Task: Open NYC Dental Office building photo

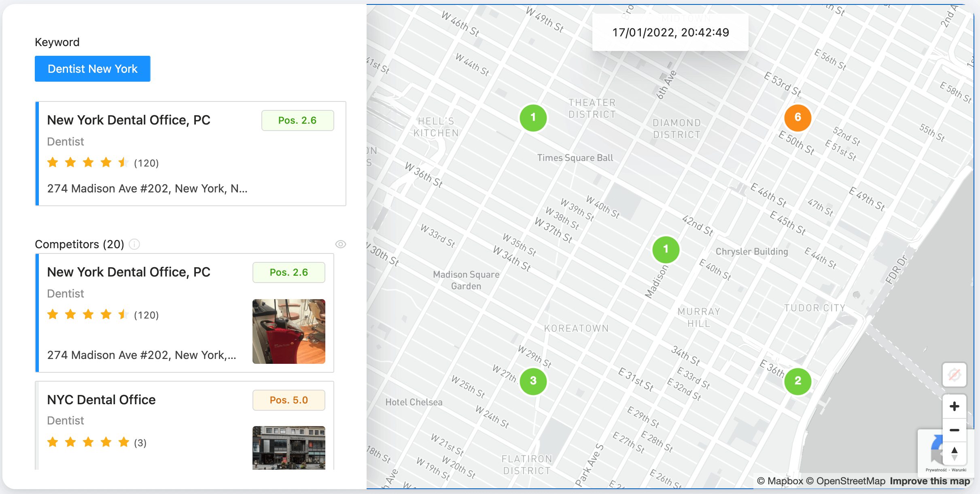Action: [x=289, y=448]
